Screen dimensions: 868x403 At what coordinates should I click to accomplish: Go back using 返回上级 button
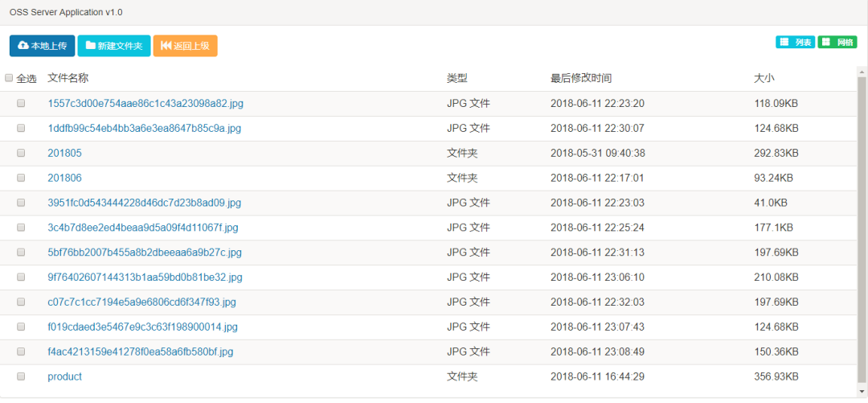click(x=185, y=46)
